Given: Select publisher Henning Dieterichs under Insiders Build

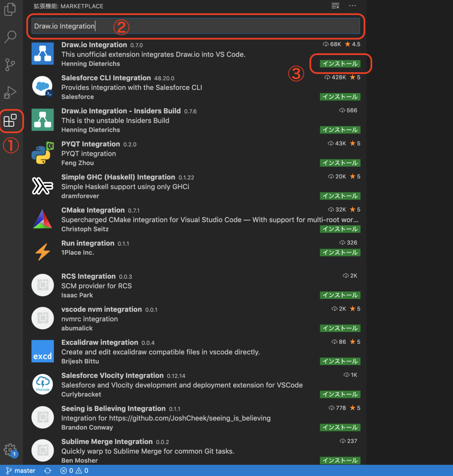Looking at the screenshot, I should 90,130.
